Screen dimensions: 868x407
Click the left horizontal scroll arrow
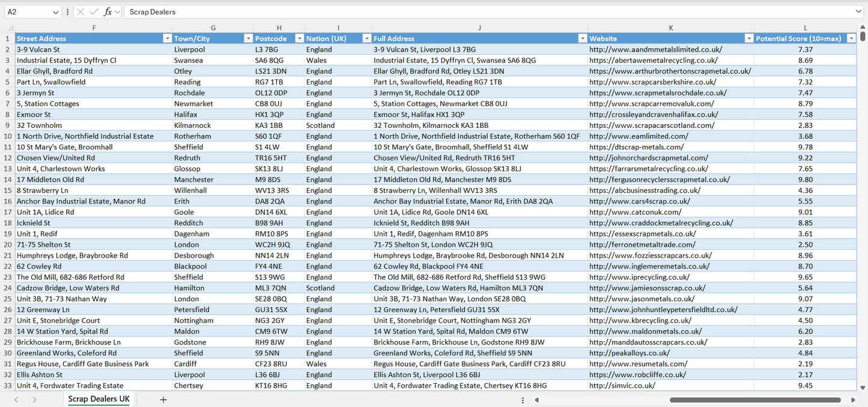point(536,399)
